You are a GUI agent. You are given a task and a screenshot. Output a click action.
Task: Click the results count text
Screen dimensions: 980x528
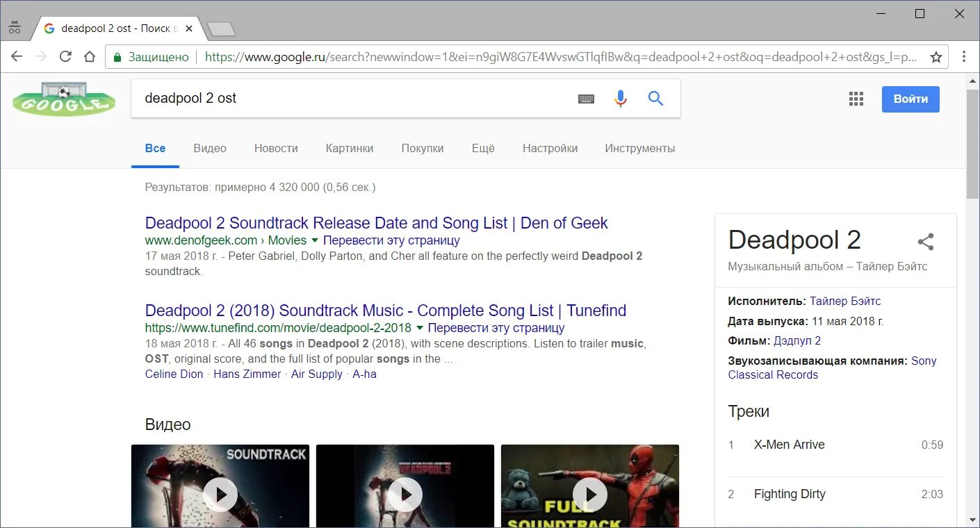click(x=260, y=187)
